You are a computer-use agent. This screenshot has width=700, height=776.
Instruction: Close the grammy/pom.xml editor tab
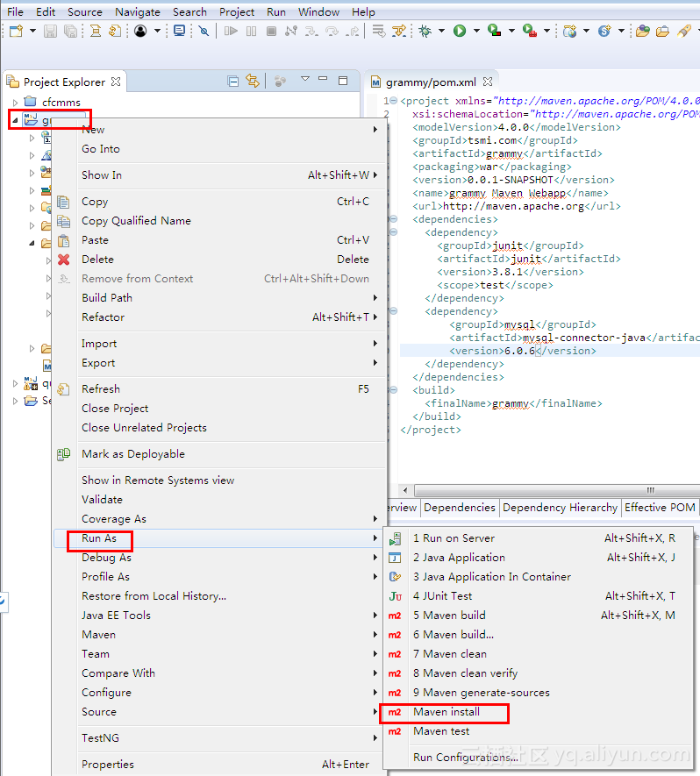pyautogui.click(x=488, y=82)
